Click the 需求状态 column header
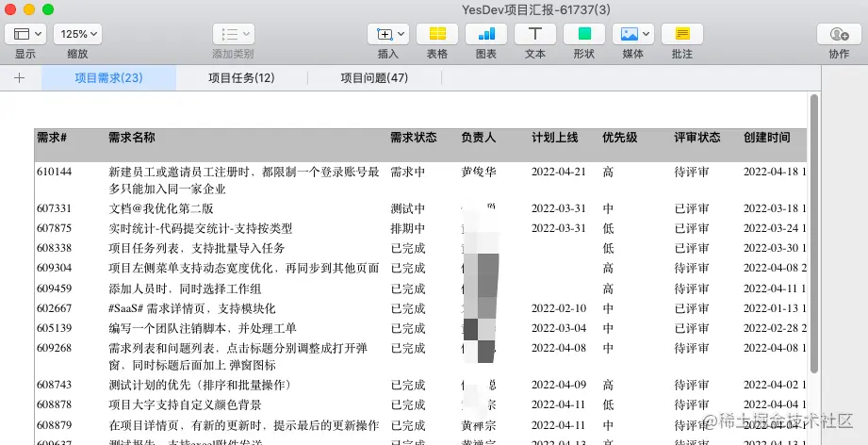The image size is (868, 445). pos(414,138)
